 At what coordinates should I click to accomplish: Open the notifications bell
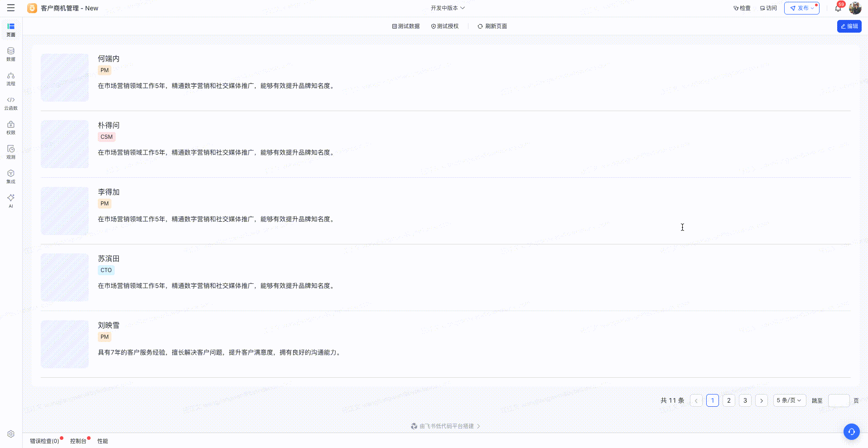[x=838, y=8]
